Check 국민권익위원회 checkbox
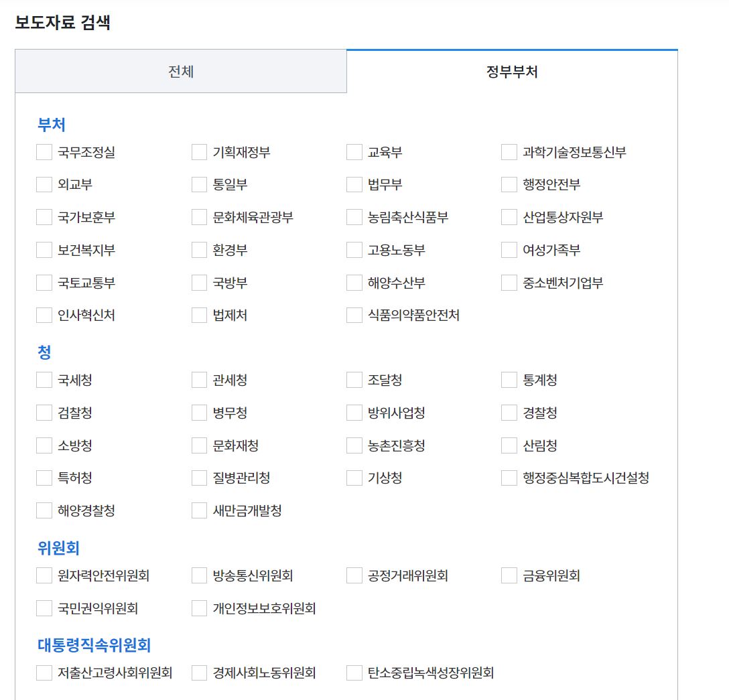729x700 pixels. [44, 608]
